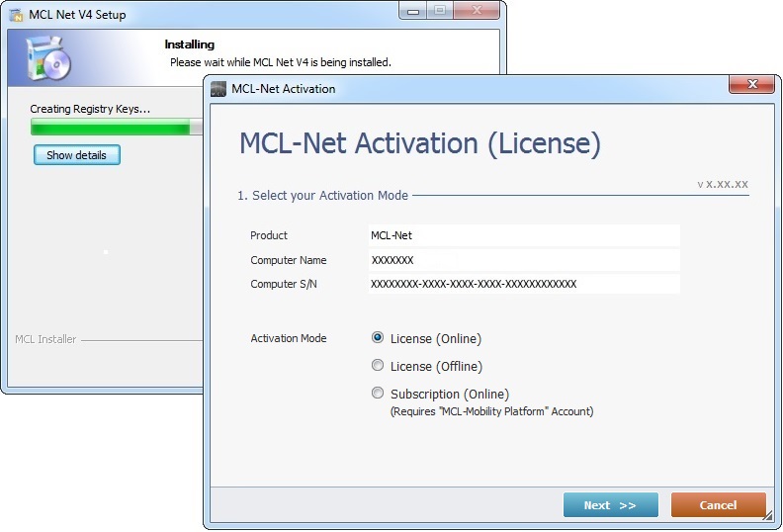Click the 'MCL Installer' label
The width and height of the screenshot is (783, 532).
(x=45, y=339)
